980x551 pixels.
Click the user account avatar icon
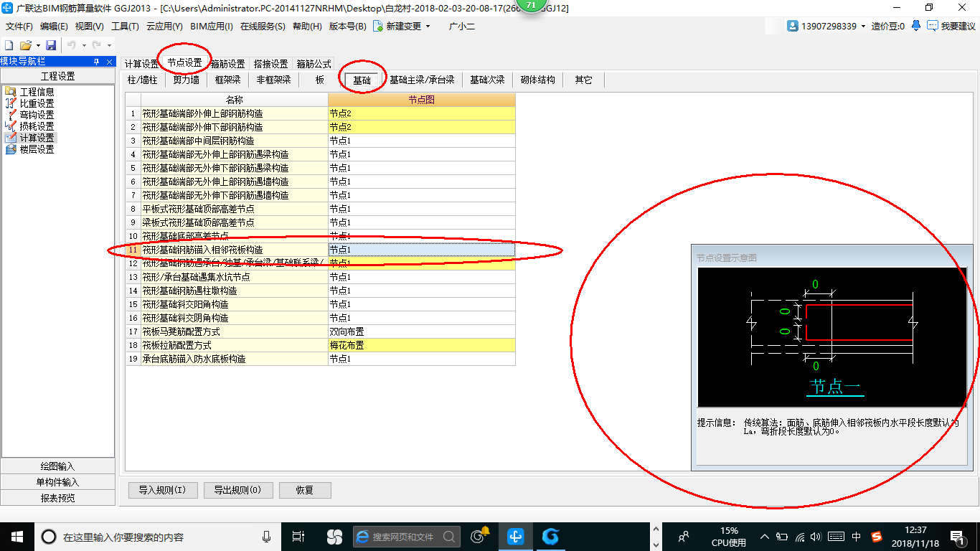(x=793, y=26)
